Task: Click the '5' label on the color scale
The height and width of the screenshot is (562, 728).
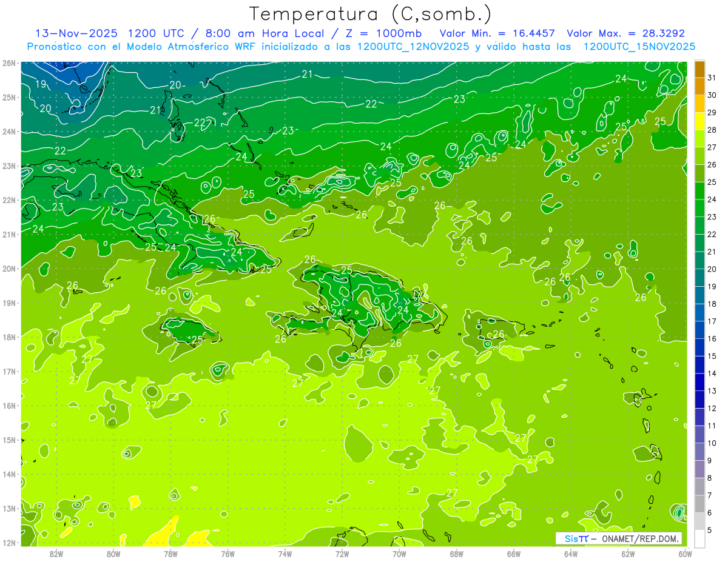Action: click(710, 530)
